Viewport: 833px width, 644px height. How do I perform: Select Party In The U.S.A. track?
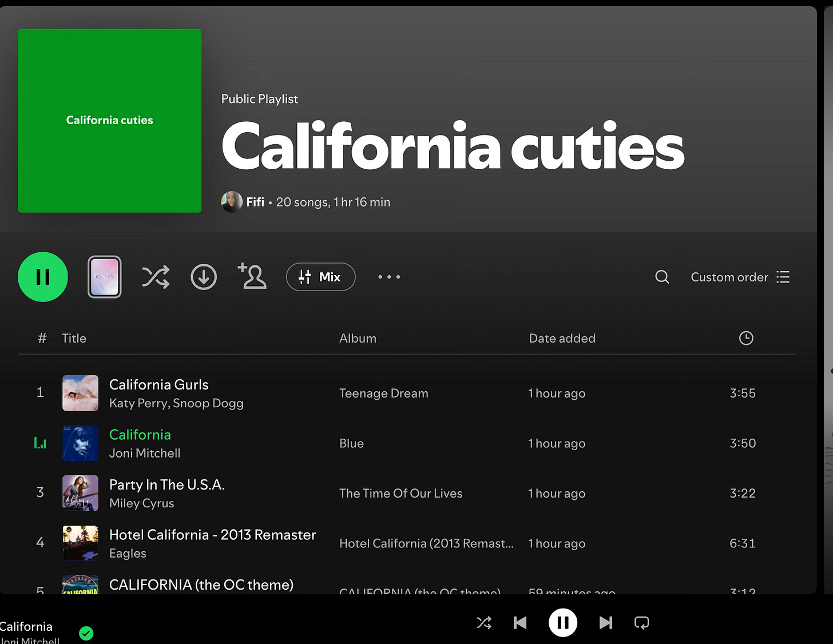point(166,485)
